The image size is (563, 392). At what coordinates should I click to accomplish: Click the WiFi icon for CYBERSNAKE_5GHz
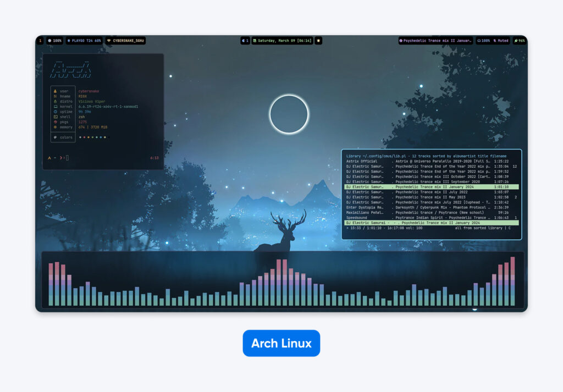pyautogui.click(x=108, y=41)
